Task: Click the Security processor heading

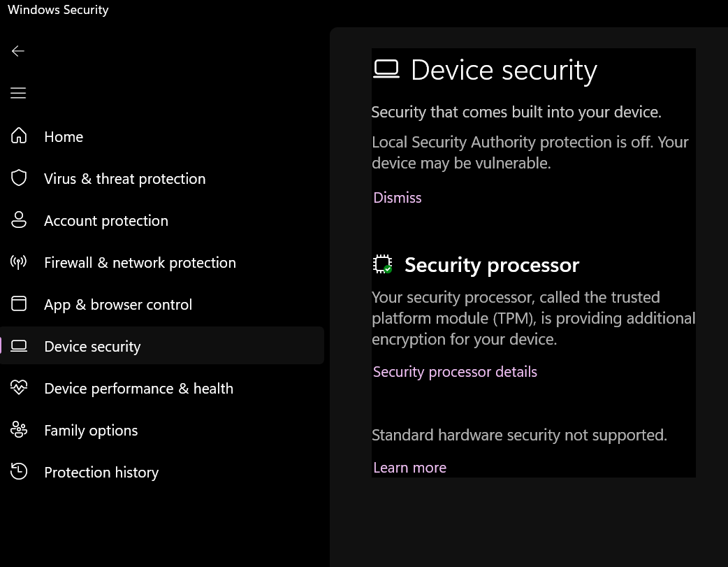Action: point(492,265)
